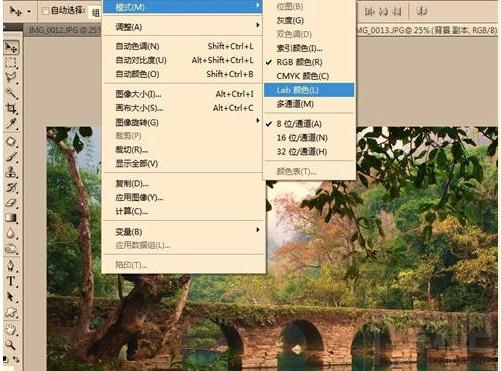
Task: Switch to 16 位/通道(N) bit depth
Action: (309, 137)
